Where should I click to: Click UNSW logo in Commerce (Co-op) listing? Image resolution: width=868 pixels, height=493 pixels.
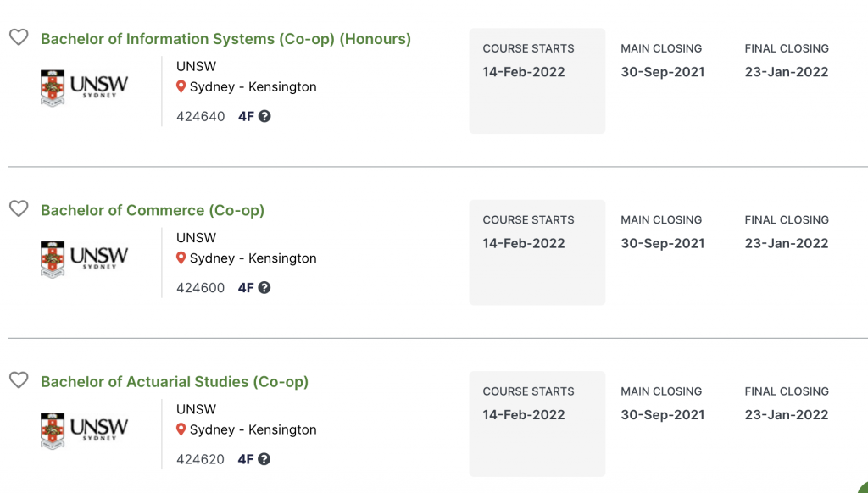coord(84,258)
